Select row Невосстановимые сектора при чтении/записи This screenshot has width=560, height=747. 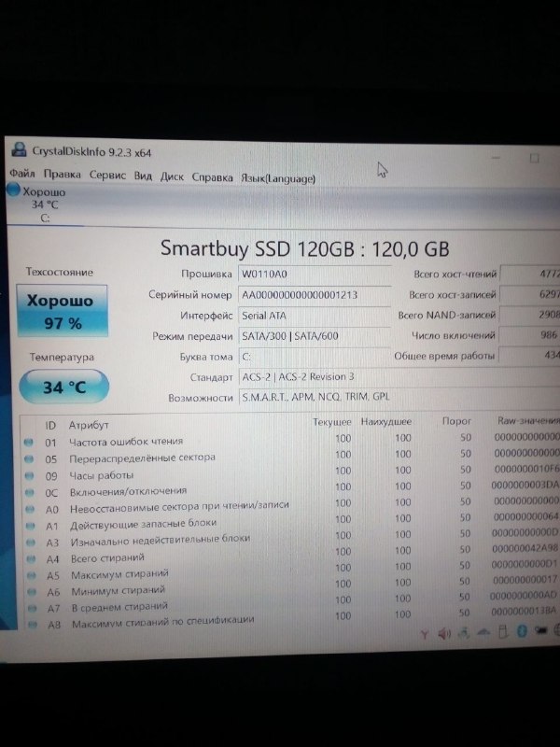tap(290, 505)
